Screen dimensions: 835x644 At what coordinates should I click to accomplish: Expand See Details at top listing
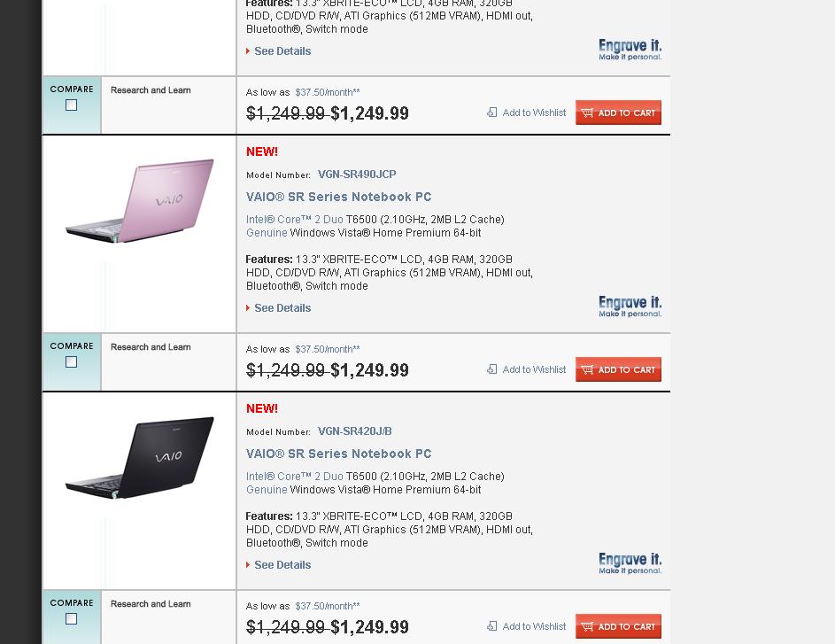pos(282,51)
